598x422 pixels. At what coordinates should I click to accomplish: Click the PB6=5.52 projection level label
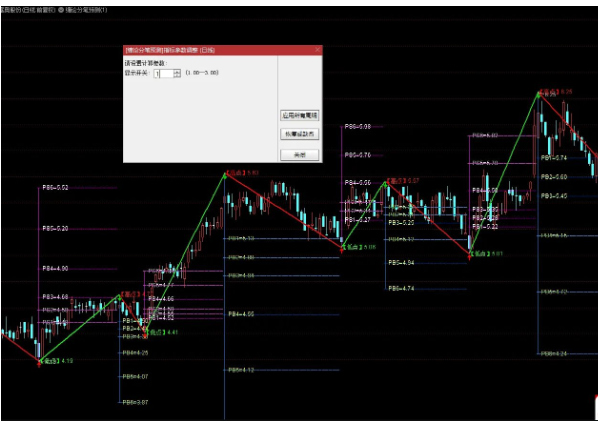pos(55,188)
